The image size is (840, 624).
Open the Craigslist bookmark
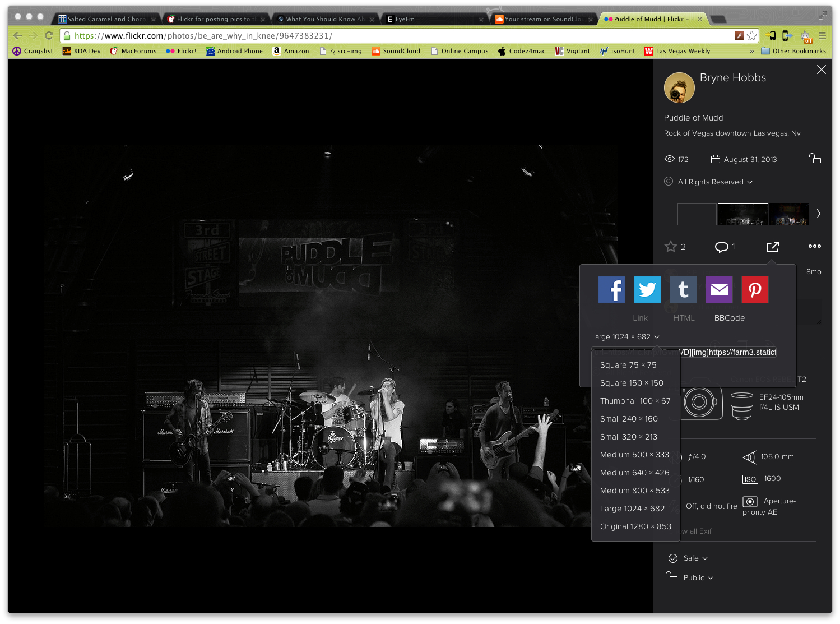[x=33, y=51]
